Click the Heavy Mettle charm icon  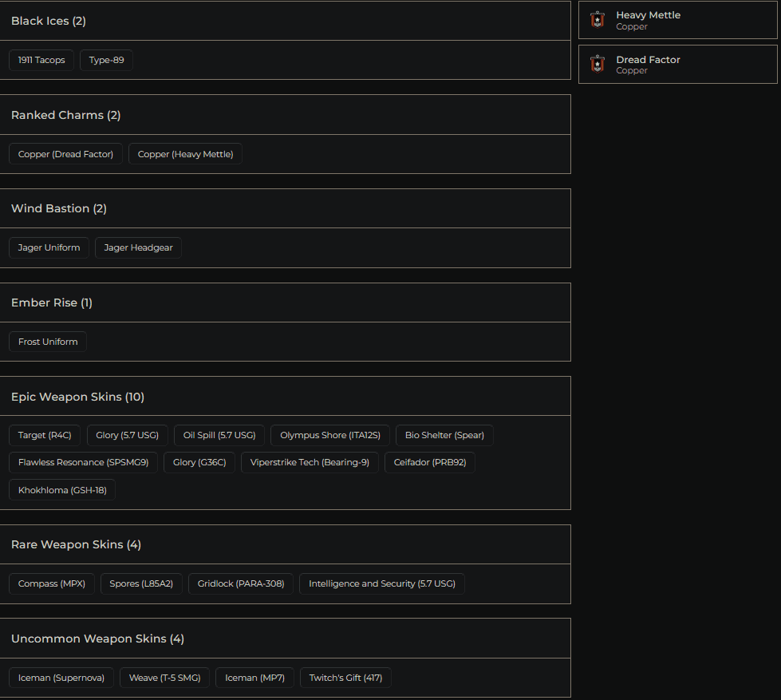pyautogui.click(x=598, y=20)
